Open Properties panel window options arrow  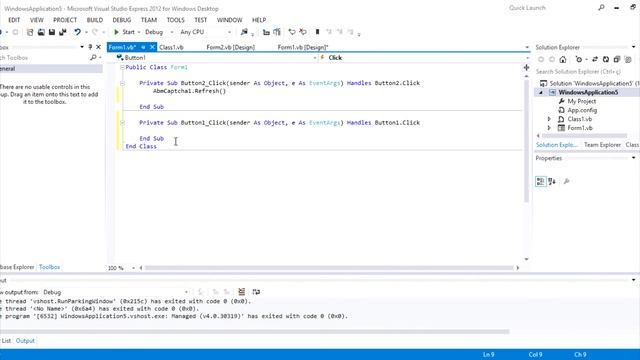tap(633, 158)
